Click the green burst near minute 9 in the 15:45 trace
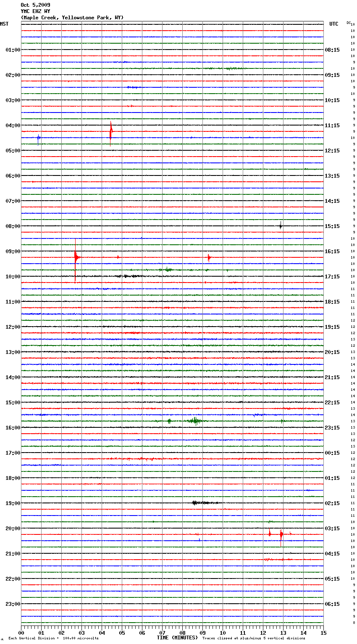The width and height of the screenshot is (357, 644). (195, 421)
